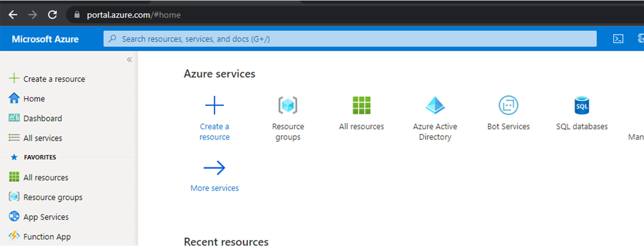Click the magnifier icon in search box
Viewport: 644px width, 251px height.
113,38
